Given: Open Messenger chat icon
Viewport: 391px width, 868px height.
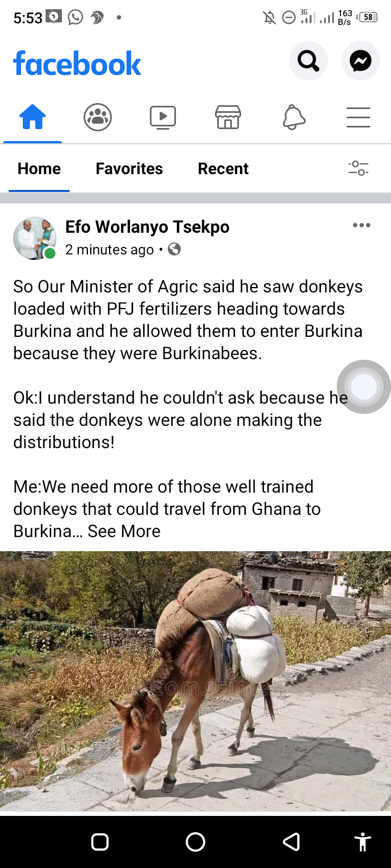Looking at the screenshot, I should pyautogui.click(x=361, y=61).
